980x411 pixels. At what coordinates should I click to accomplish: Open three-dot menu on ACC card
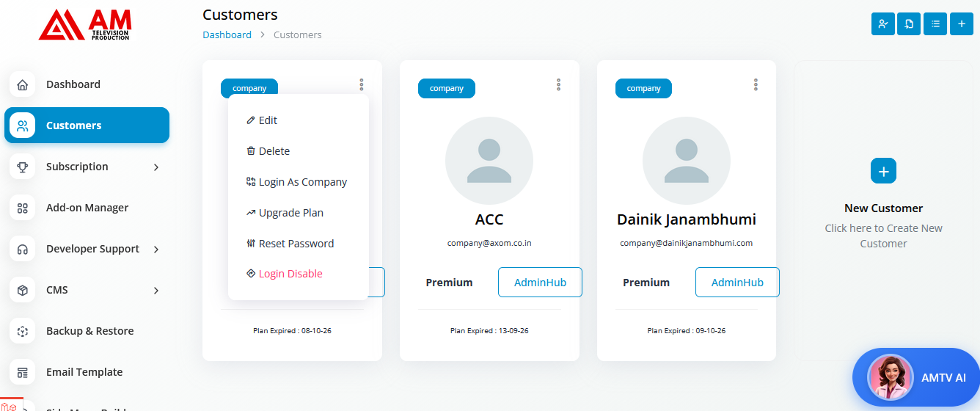click(558, 85)
